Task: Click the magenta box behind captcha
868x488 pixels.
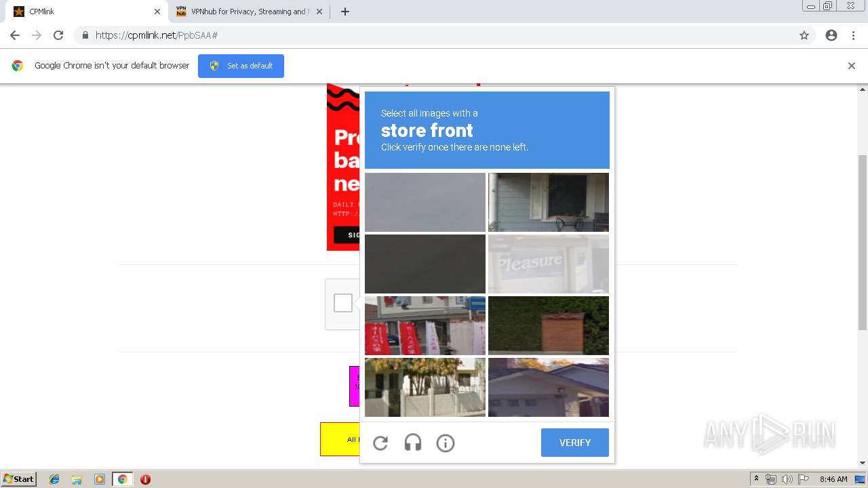Action: (355, 386)
